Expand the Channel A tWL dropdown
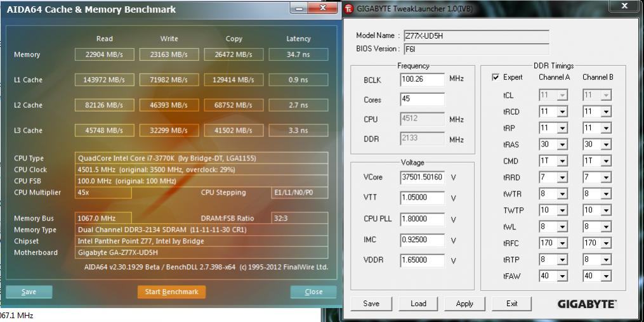This screenshot has height=322, width=644. [562, 226]
